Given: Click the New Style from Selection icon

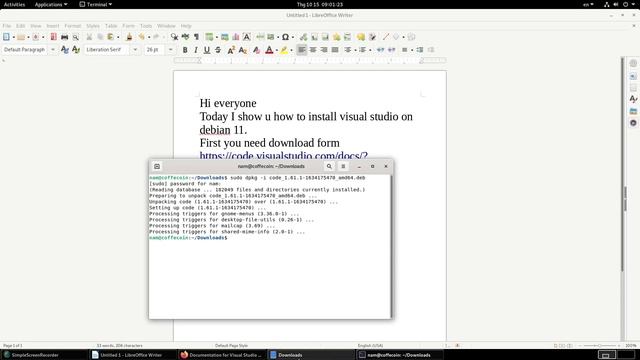Looking at the screenshot, I should pyautogui.click(x=76, y=50).
